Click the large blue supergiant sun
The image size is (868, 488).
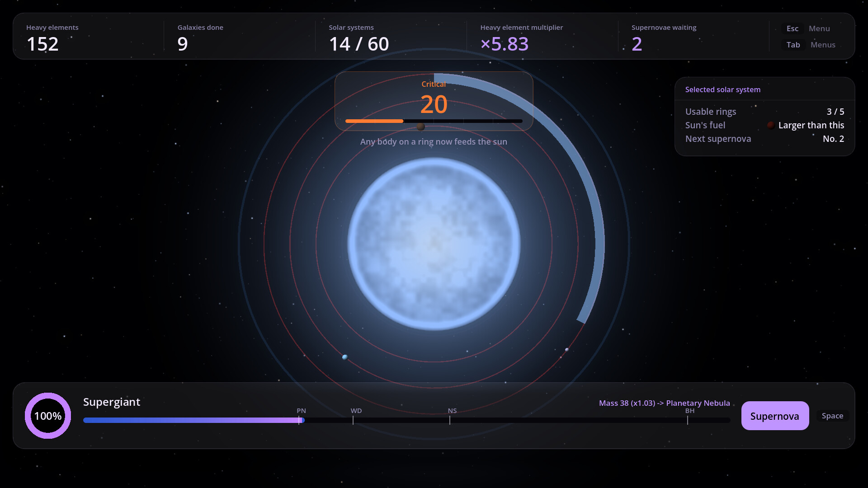point(434,244)
